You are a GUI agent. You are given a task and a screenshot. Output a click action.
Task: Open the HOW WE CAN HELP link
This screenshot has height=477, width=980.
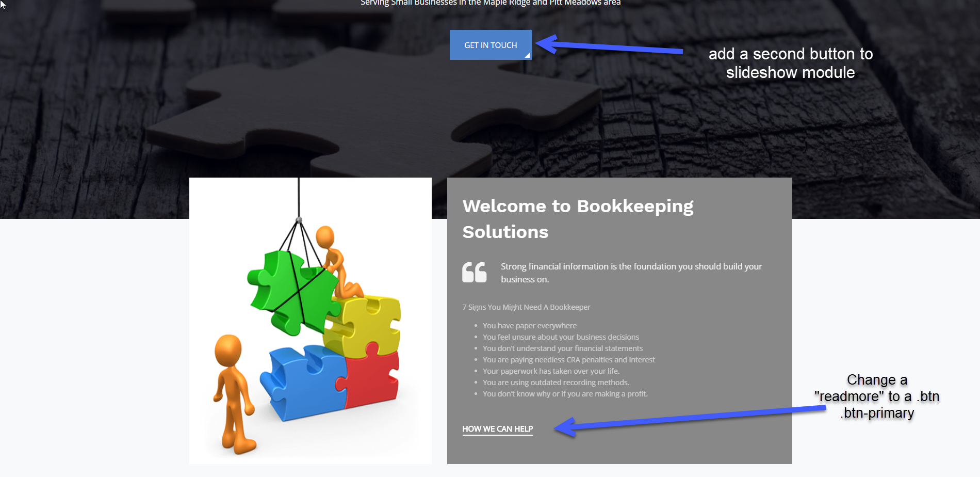tap(498, 429)
